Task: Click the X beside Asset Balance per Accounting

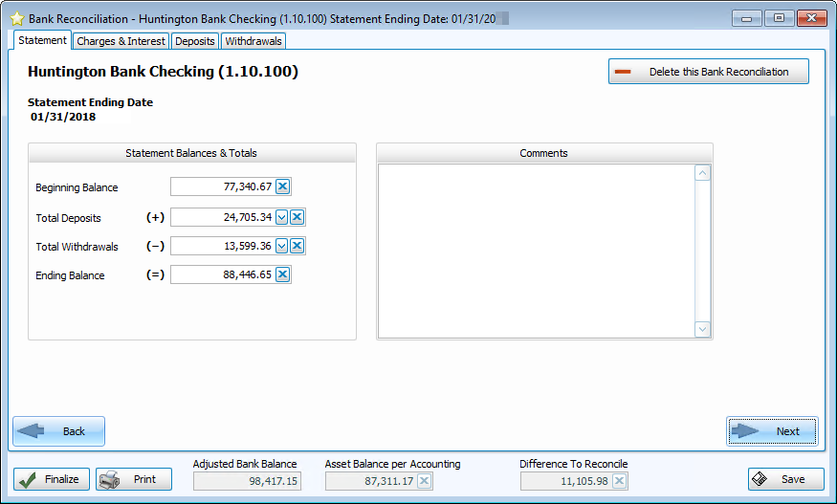Action: pyautogui.click(x=425, y=481)
